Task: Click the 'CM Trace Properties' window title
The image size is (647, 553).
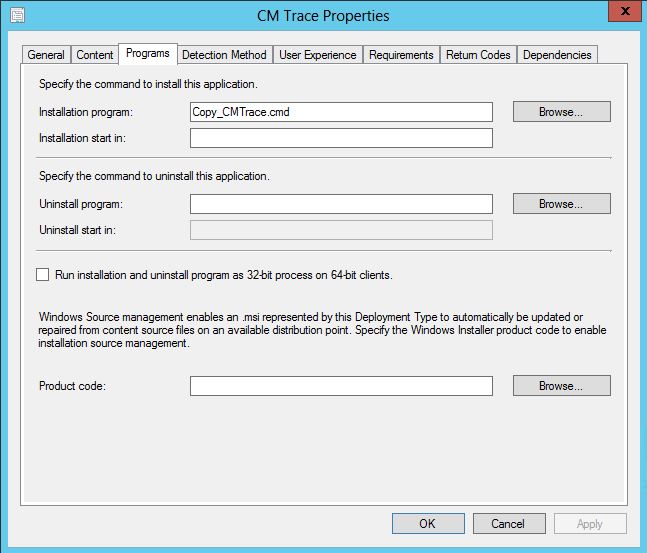Action: [x=323, y=16]
